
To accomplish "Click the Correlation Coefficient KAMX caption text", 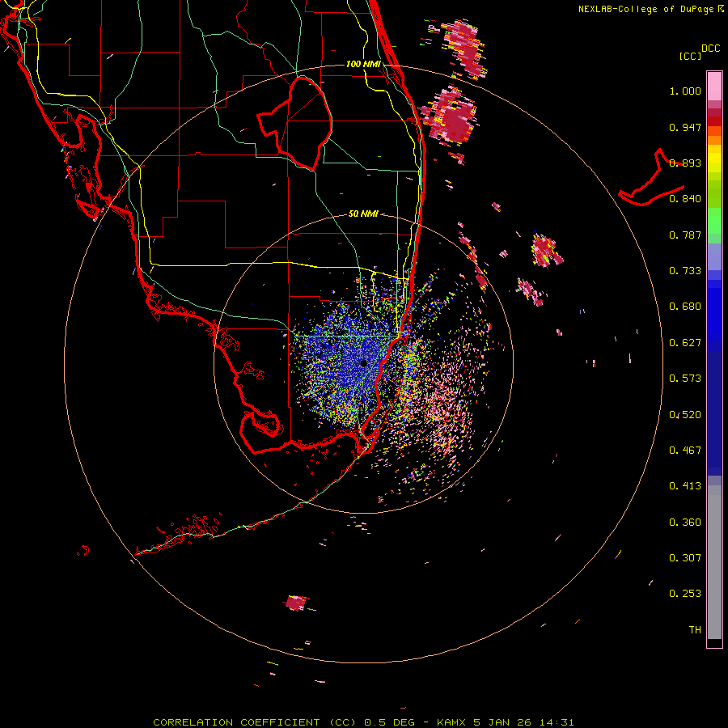I will point(363,722).
